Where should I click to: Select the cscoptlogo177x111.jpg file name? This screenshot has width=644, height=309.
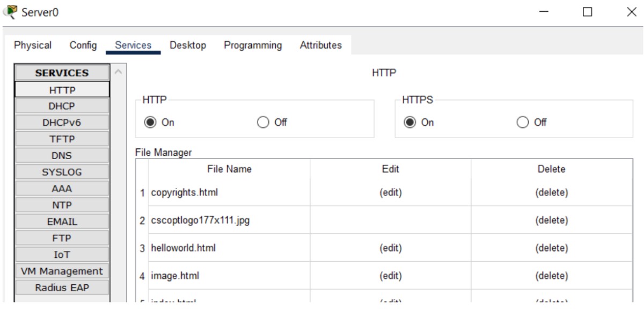point(200,220)
